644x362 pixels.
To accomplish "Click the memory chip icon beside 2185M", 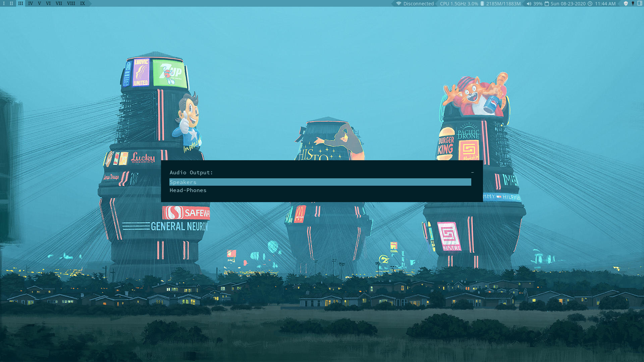I will 482,4.
